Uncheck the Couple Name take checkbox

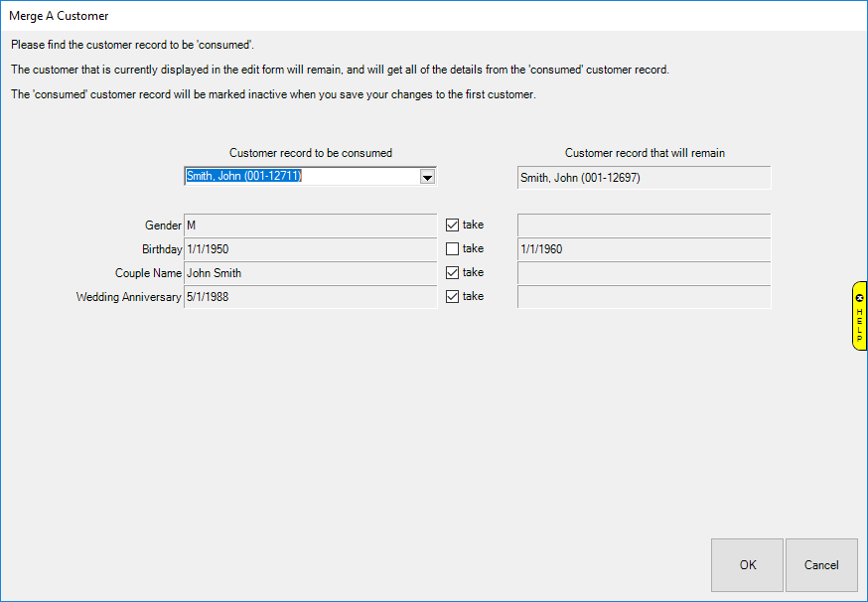coord(453,272)
